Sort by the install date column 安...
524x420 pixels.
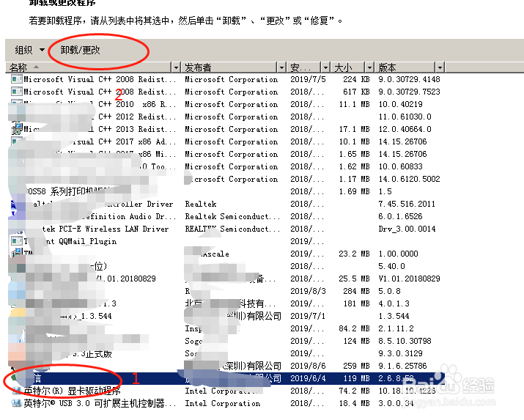[x=303, y=68]
